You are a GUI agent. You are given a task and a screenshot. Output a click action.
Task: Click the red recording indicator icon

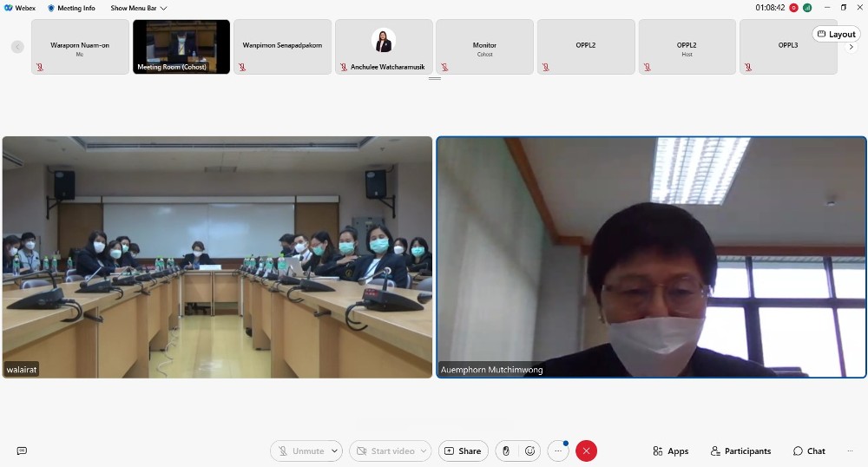[x=793, y=8]
